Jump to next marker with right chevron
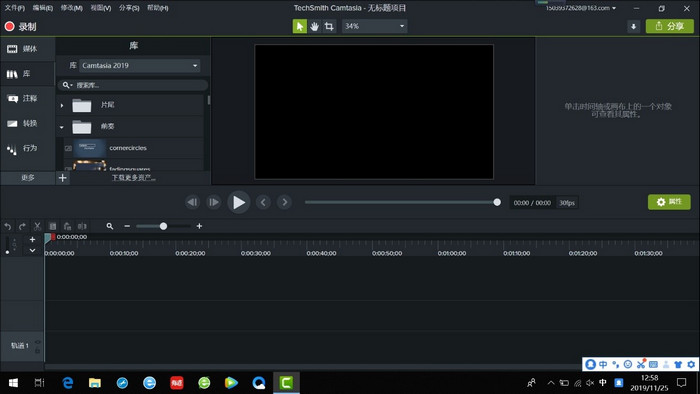This screenshot has width=700, height=394. [x=284, y=202]
